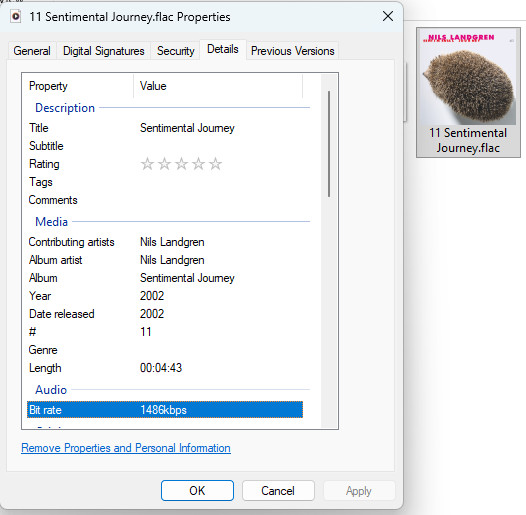Click the Length property label

(45, 368)
